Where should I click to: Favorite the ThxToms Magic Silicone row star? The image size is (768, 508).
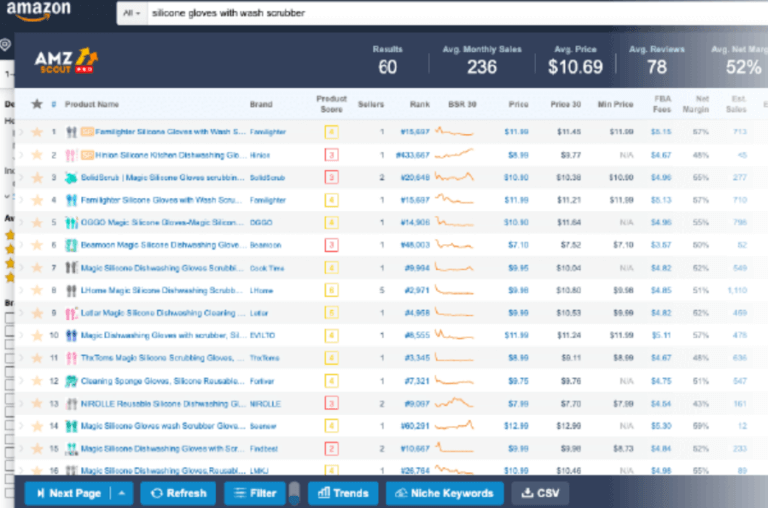tap(37, 358)
